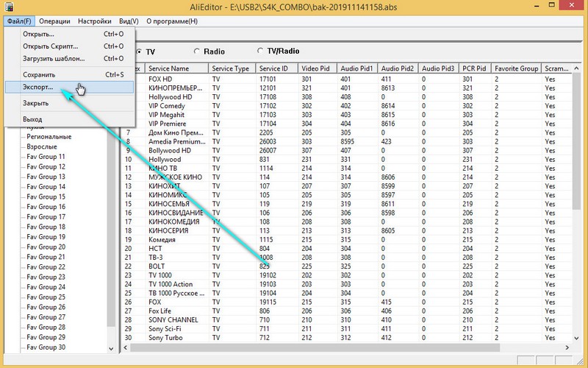This screenshot has height=368, width=588.
Task: Click the horizontal scroll right arrow
Action: point(567,347)
